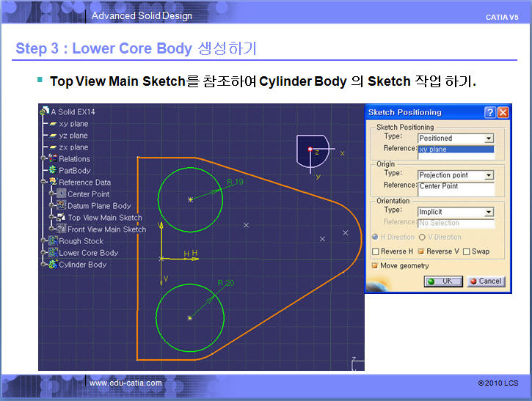Click the No Selection orientation reference field
The image size is (532, 401).
point(456,223)
